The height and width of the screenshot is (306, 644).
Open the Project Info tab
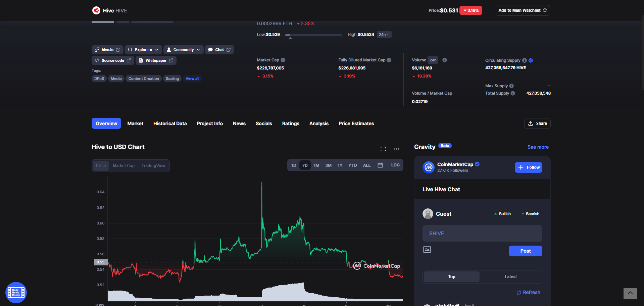[210, 123]
